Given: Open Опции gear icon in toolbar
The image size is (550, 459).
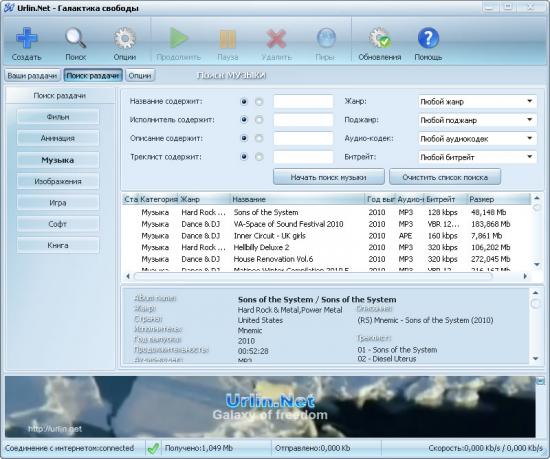Looking at the screenshot, I should click(x=125, y=38).
